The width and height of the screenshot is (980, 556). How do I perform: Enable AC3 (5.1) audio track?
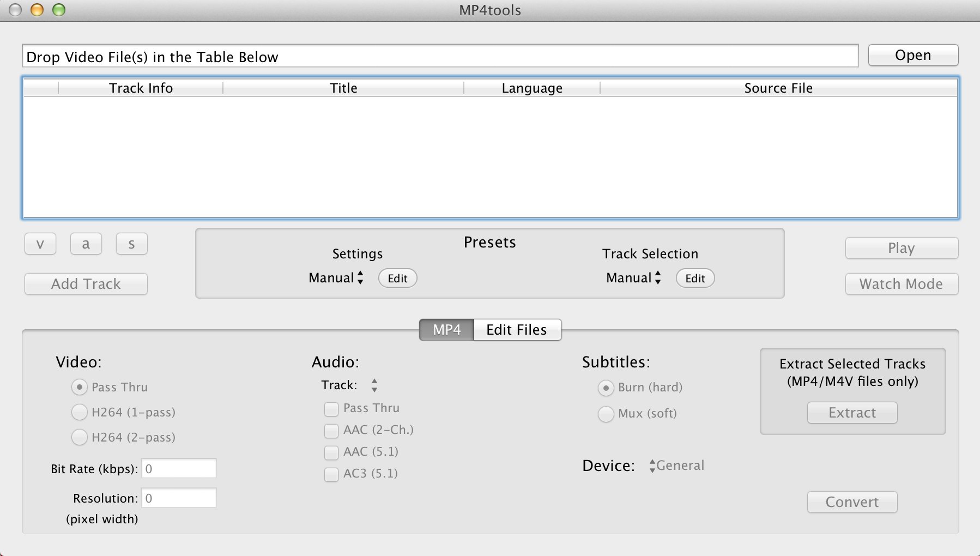point(331,474)
